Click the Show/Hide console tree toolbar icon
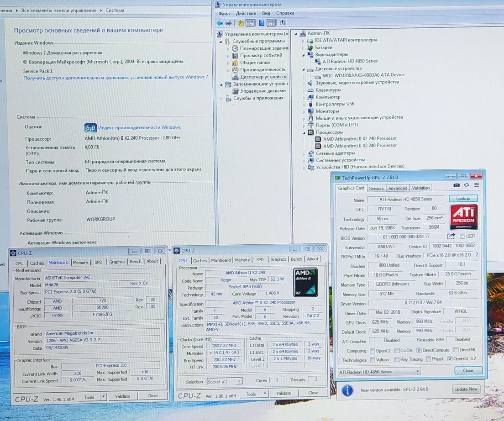The width and height of the screenshot is (504, 421). click(x=250, y=23)
